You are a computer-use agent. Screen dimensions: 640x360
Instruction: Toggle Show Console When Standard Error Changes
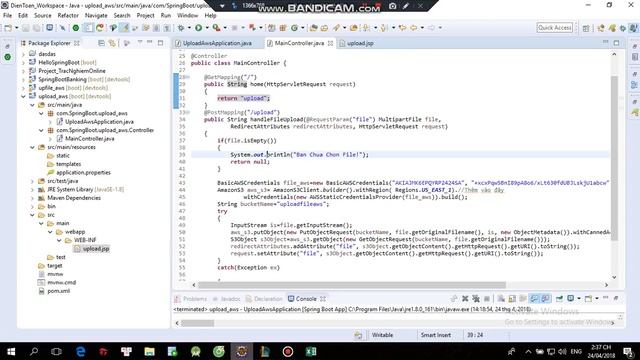pyautogui.click(x=545, y=299)
